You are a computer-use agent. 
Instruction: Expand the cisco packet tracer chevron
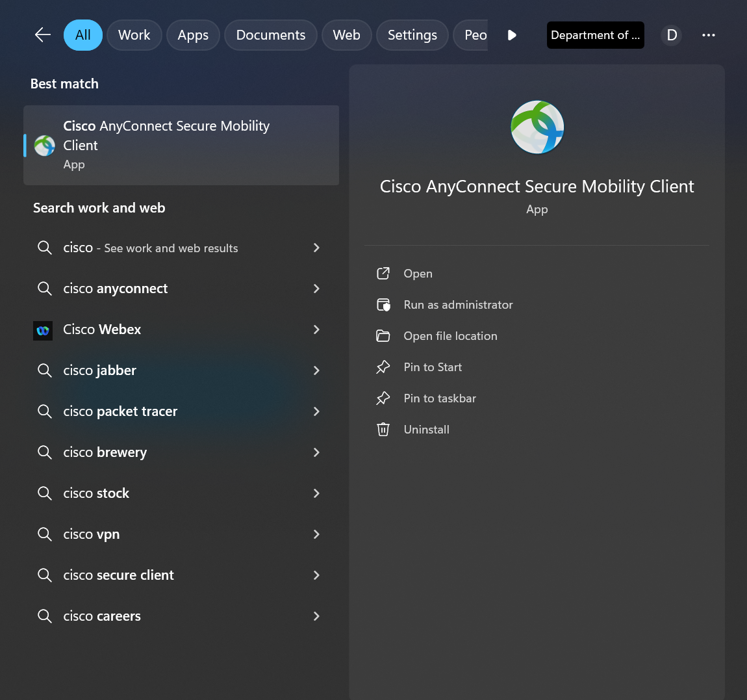pyautogui.click(x=316, y=411)
